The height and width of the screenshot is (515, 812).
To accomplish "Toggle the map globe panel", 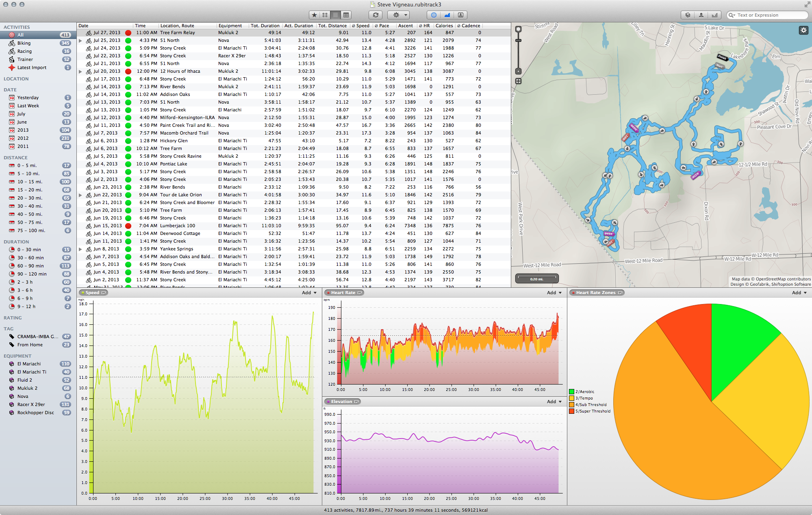I will coord(434,15).
